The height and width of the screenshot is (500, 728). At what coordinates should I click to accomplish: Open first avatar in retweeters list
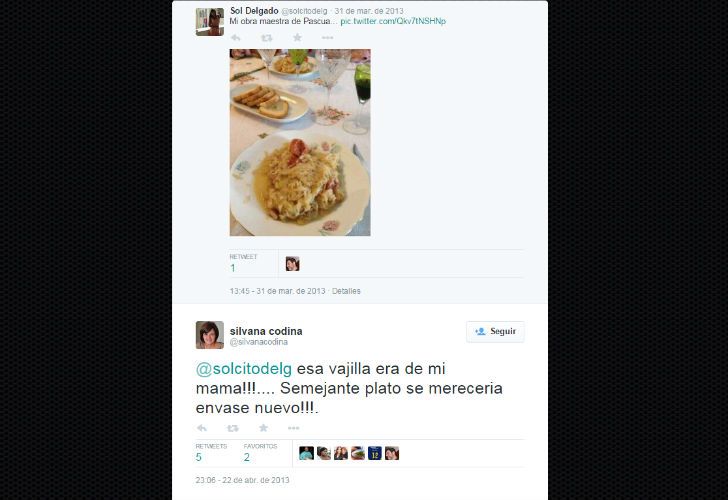click(x=306, y=453)
